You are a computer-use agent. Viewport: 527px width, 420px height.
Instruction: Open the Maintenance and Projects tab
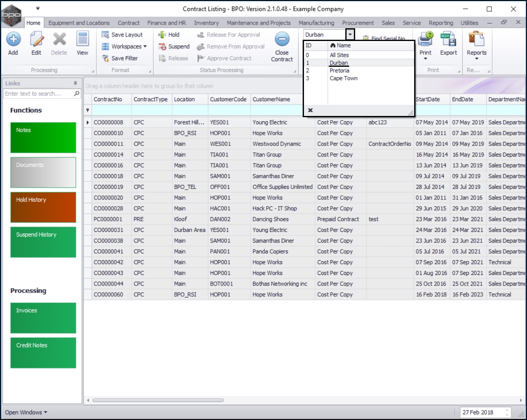(259, 23)
